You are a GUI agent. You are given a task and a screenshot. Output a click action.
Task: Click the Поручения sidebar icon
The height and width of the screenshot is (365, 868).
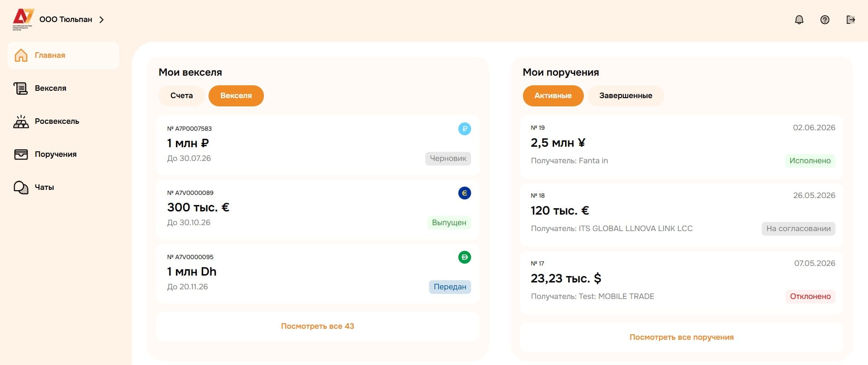[x=21, y=154]
